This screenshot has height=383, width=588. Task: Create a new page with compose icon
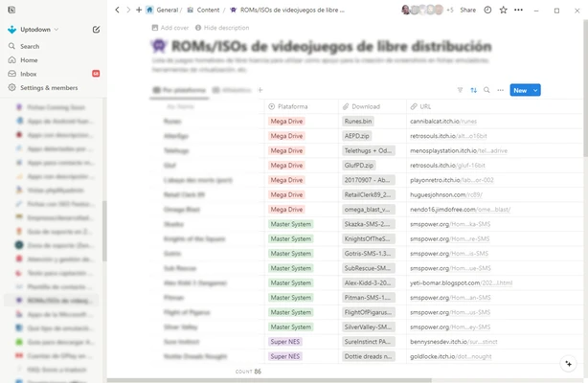coord(96,30)
